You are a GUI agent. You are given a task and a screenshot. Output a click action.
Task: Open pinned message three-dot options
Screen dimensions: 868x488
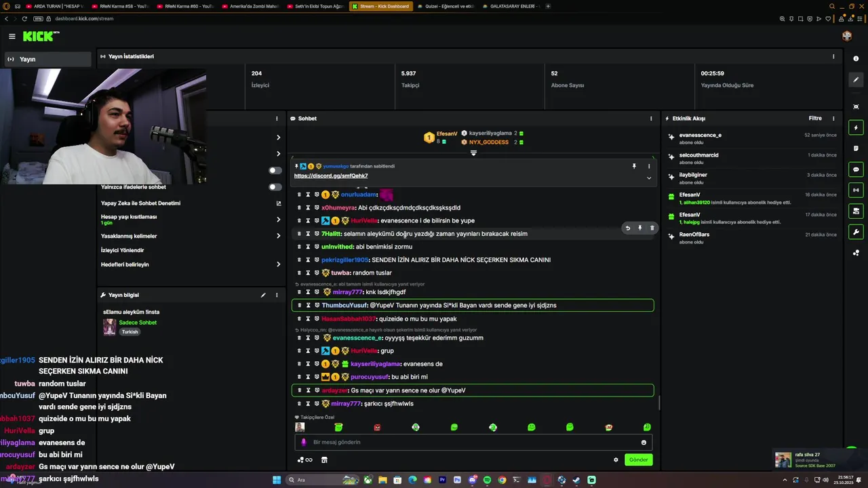coord(648,166)
